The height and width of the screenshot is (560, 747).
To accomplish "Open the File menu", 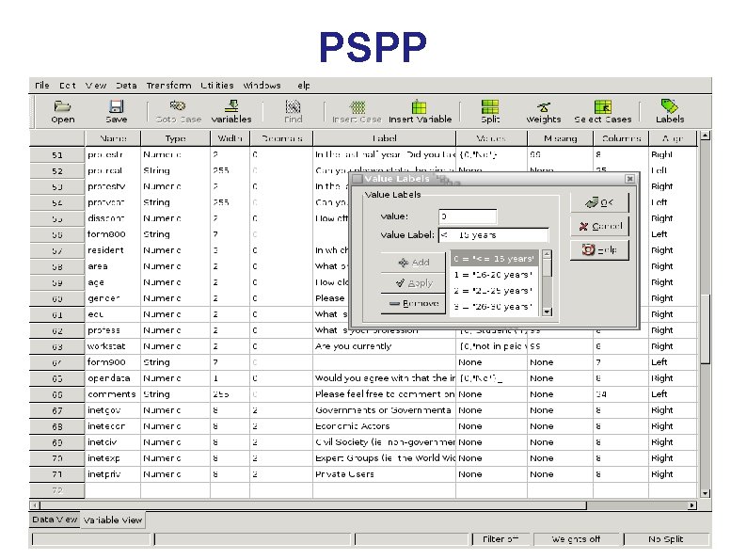I will (x=42, y=86).
